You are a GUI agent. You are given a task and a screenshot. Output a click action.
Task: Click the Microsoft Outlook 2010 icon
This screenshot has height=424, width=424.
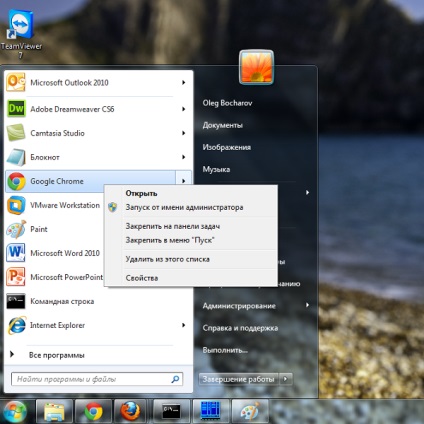pyautogui.click(x=16, y=82)
